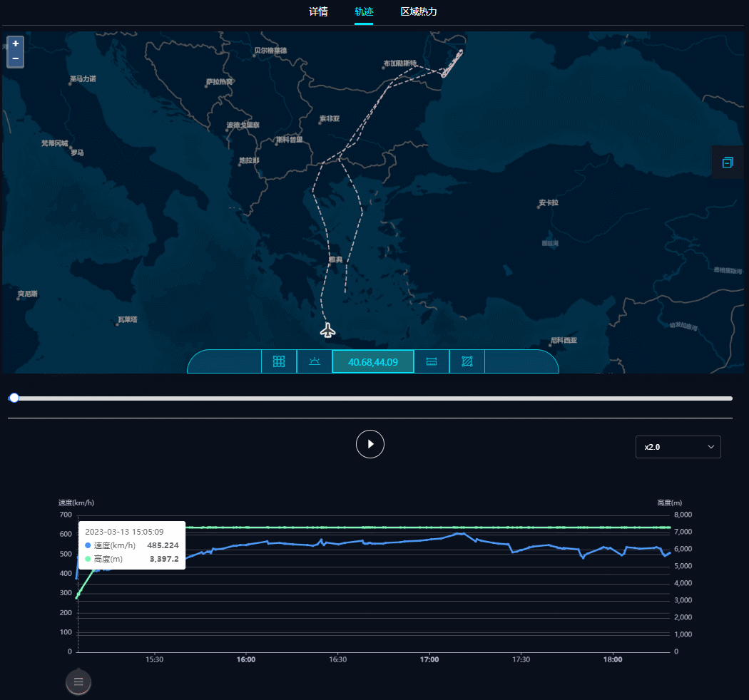Open the layers panel icon on right edge

(728, 163)
